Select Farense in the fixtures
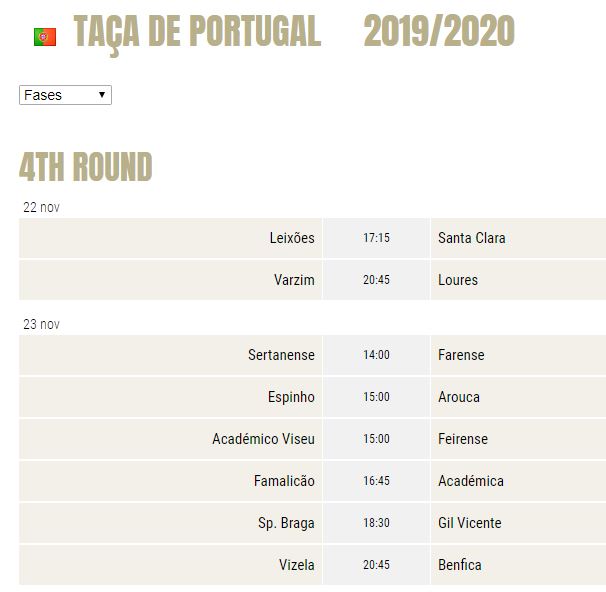Screen dimensions: 606x592 (461, 355)
